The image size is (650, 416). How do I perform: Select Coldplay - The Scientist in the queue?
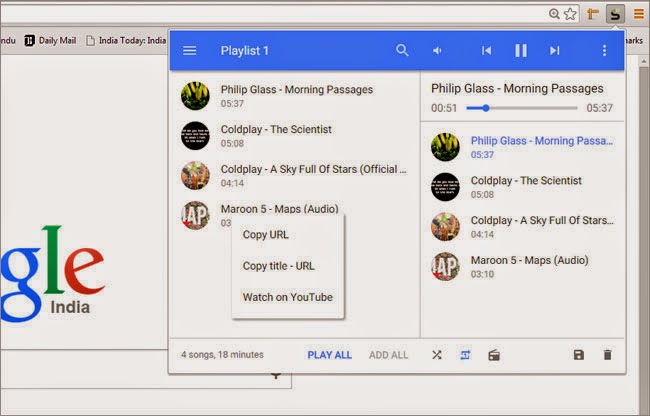pos(523,187)
